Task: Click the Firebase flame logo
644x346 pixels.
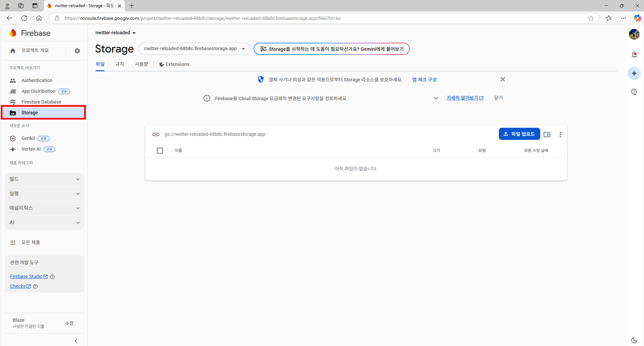Action: click(13, 33)
